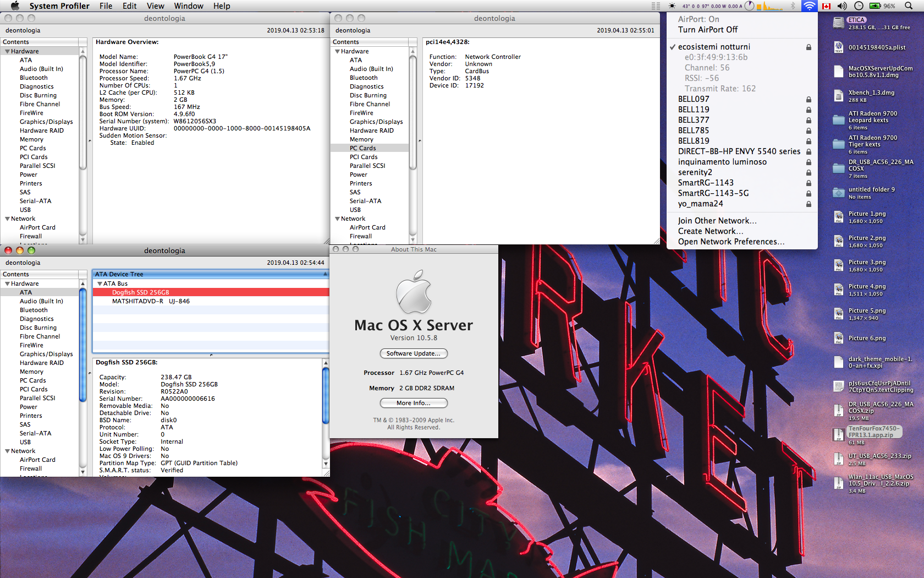Select the 00145198405a.plist file icon
924x578 pixels.
(x=838, y=47)
